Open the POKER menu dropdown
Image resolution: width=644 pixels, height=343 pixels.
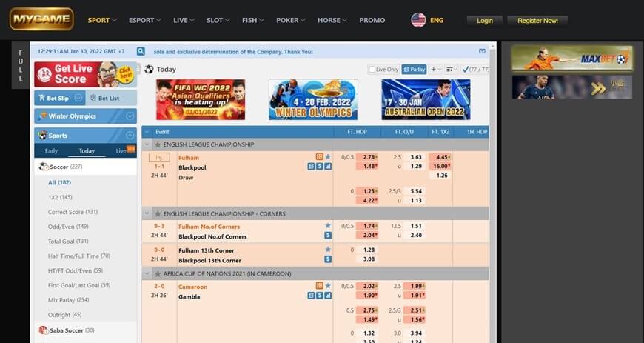click(291, 20)
